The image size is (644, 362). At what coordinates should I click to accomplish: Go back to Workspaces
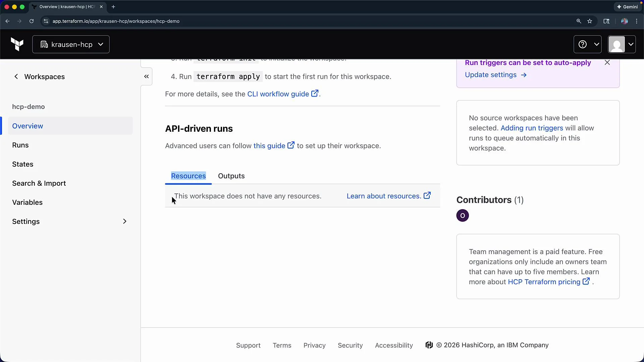[x=39, y=77]
